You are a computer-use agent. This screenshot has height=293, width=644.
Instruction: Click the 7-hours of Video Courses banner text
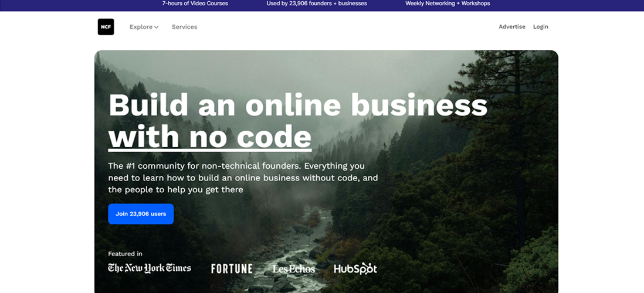pos(195,4)
